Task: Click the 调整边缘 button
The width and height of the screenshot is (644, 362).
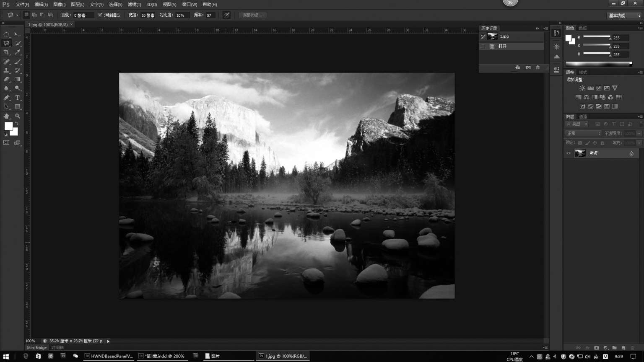Action: click(x=252, y=15)
